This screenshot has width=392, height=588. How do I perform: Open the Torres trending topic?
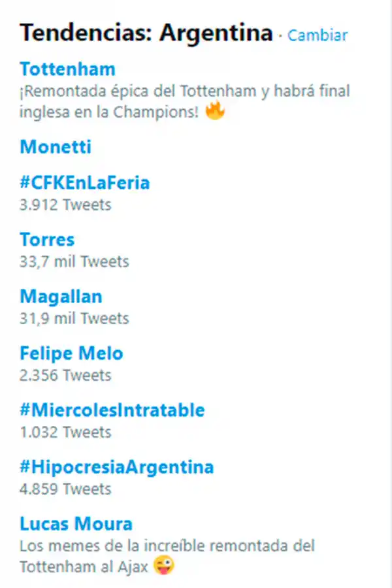tap(46, 239)
